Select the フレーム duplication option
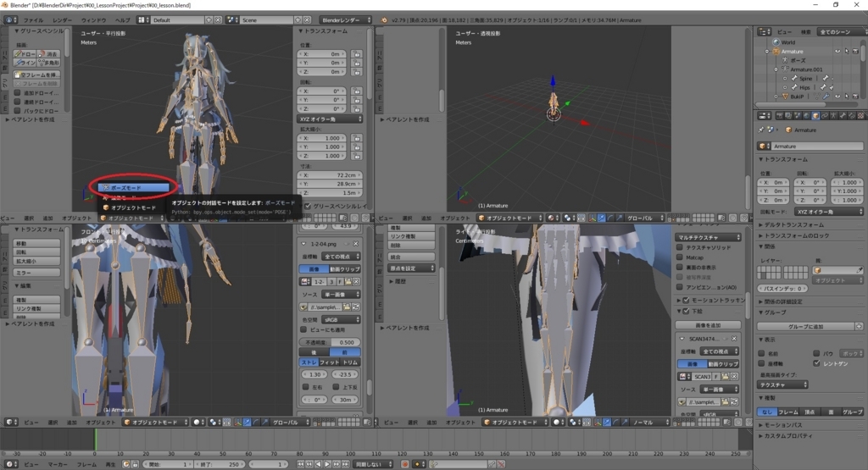Screen dimensions: 868x470 coord(788,412)
